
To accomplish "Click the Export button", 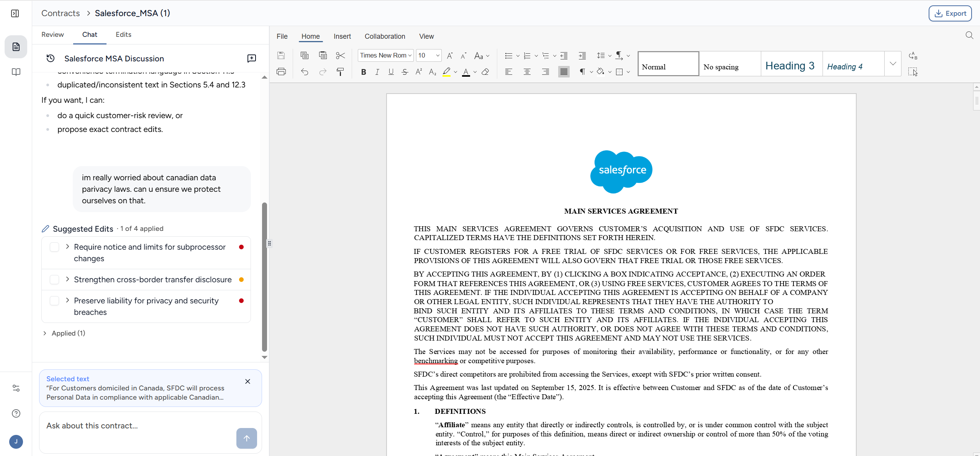I will pos(950,13).
